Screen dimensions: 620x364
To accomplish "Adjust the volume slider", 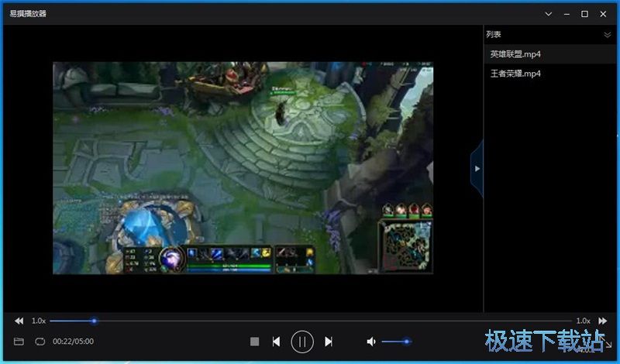I will pyautogui.click(x=396, y=342).
